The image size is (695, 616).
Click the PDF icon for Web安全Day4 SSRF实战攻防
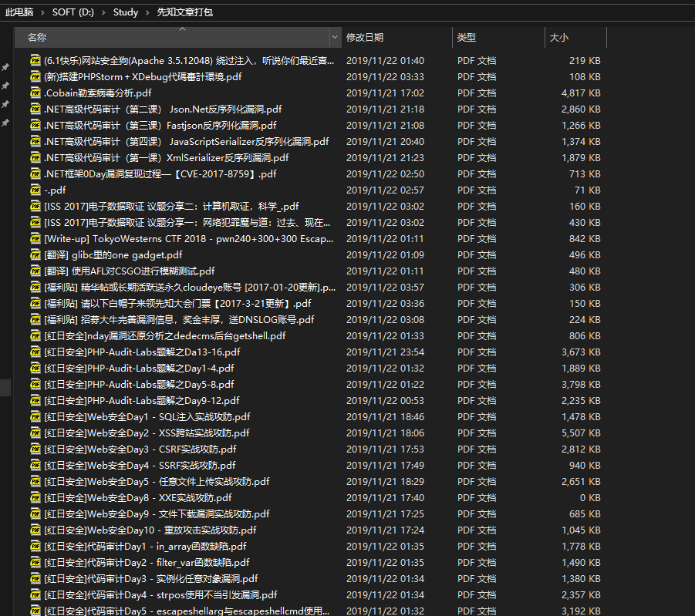pos(35,465)
